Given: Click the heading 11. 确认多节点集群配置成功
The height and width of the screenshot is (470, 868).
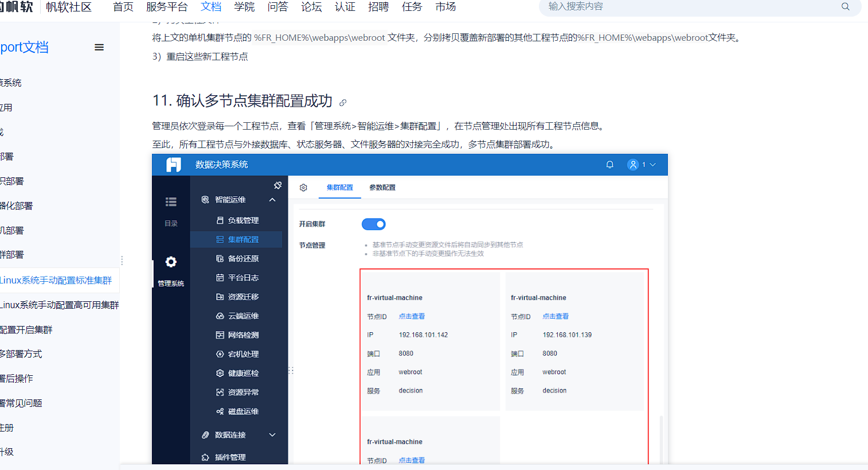Looking at the screenshot, I should (x=243, y=101).
